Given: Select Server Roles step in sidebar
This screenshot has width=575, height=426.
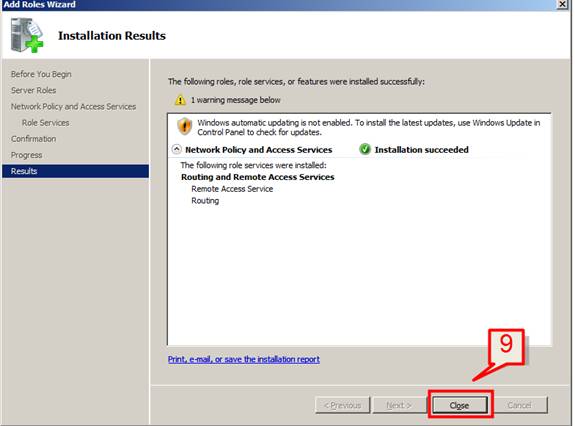Looking at the screenshot, I should (33, 90).
